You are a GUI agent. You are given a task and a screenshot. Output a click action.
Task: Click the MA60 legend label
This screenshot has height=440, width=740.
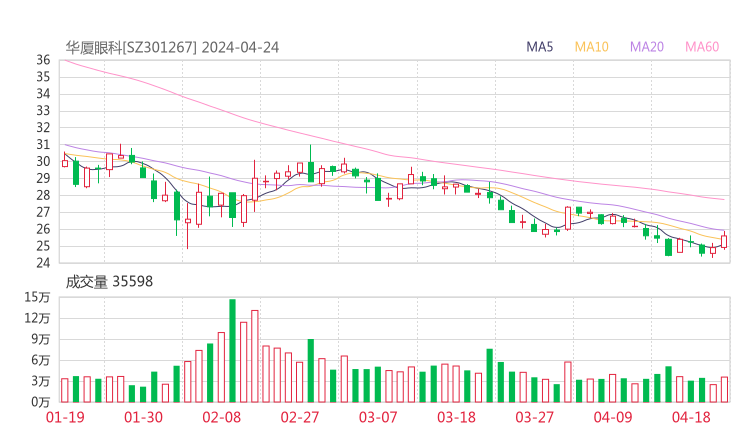point(702,47)
